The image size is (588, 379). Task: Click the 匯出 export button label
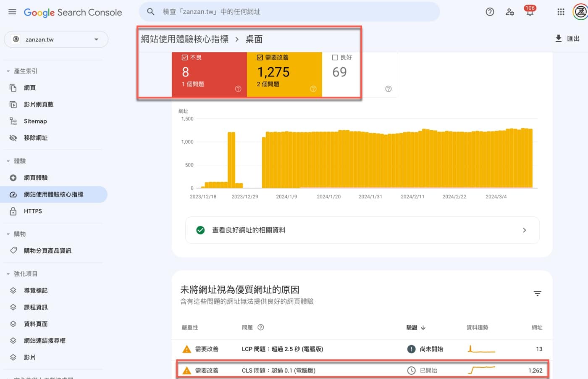pos(573,39)
